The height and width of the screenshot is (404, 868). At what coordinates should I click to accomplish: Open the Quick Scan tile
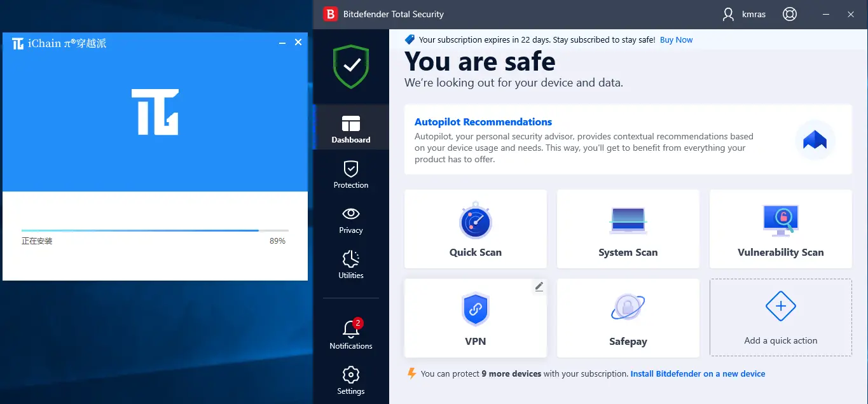point(475,229)
